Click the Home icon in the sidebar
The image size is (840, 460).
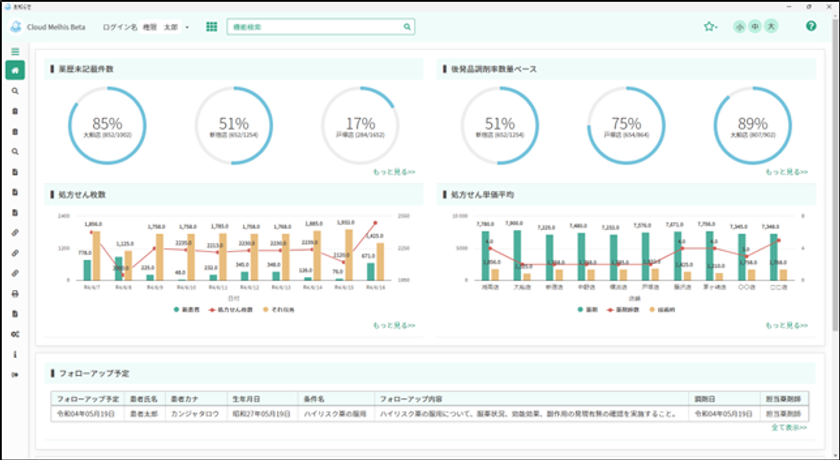pos(15,70)
